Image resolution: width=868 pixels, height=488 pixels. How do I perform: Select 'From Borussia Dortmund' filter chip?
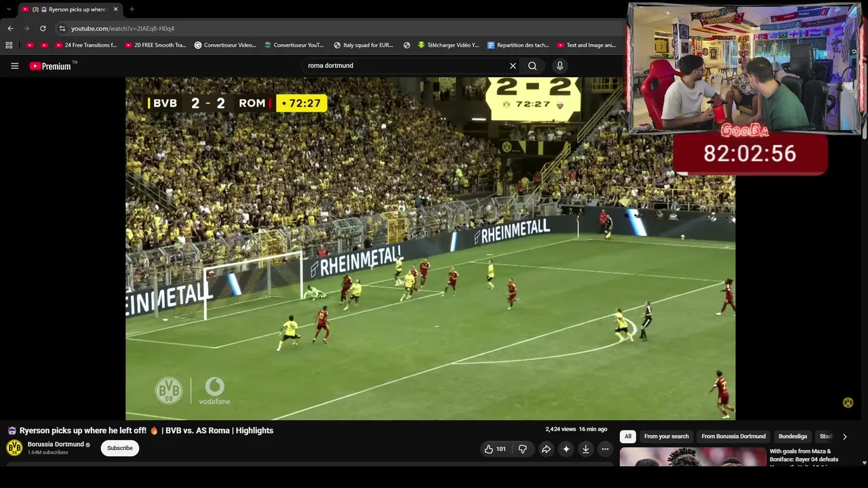click(734, 436)
